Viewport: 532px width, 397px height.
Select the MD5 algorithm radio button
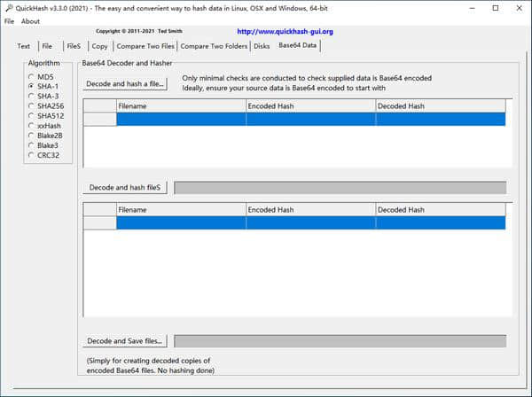[32, 77]
